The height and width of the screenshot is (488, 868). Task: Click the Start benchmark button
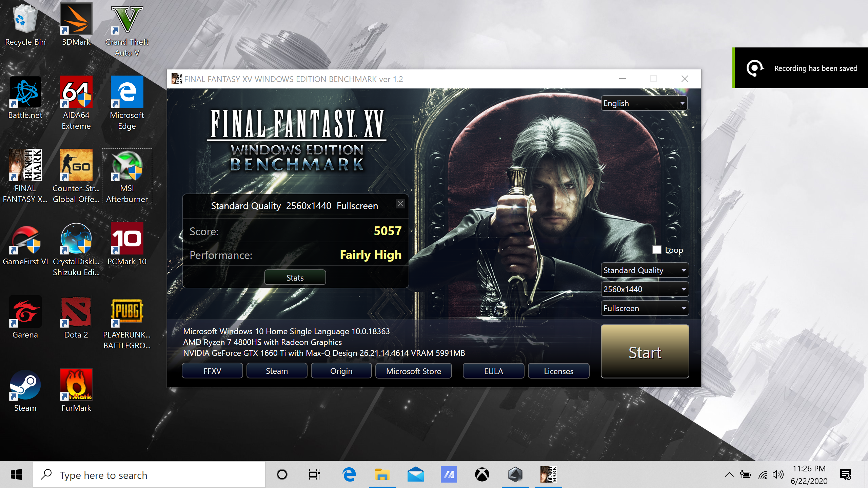645,351
